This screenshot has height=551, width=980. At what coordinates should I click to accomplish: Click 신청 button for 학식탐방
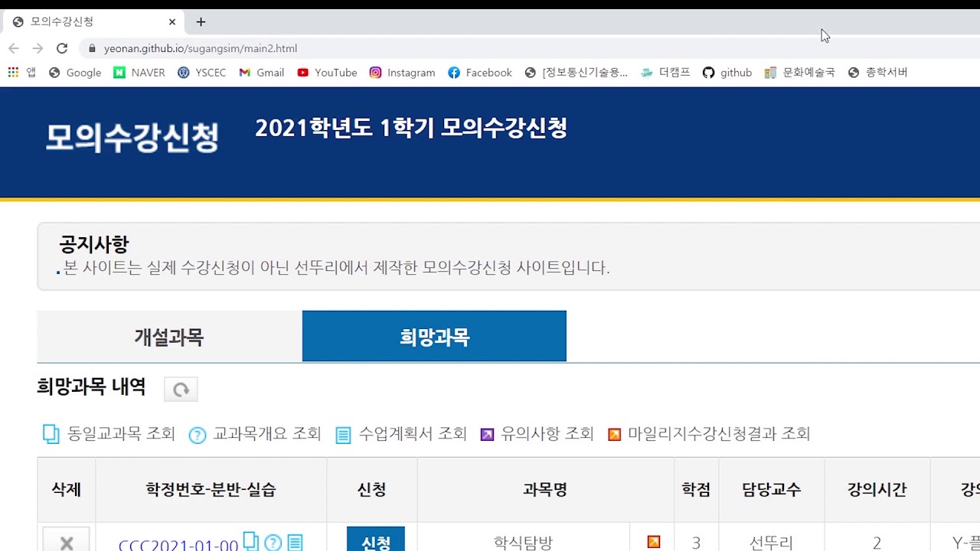coord(376,540)
